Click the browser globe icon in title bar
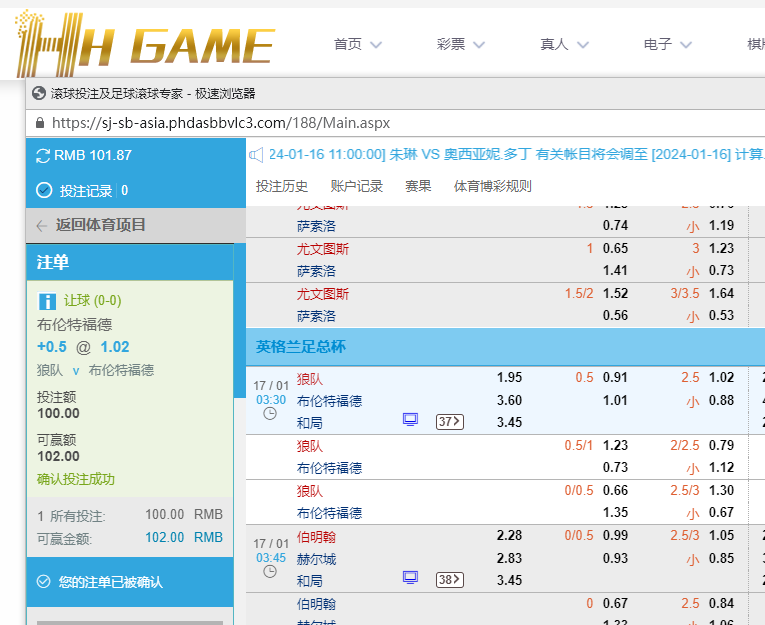 39,93
